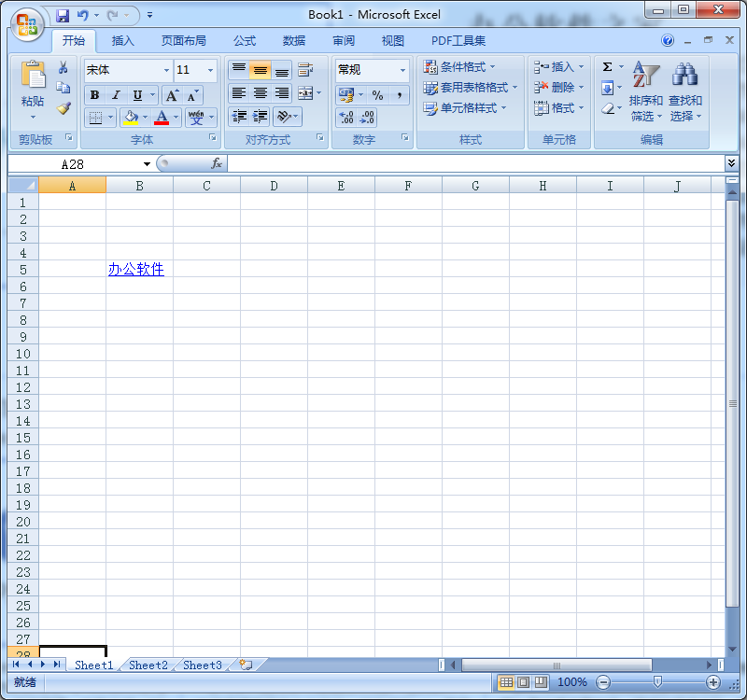Apply percent style
This screenshot has width=747, height=700.
378,95
